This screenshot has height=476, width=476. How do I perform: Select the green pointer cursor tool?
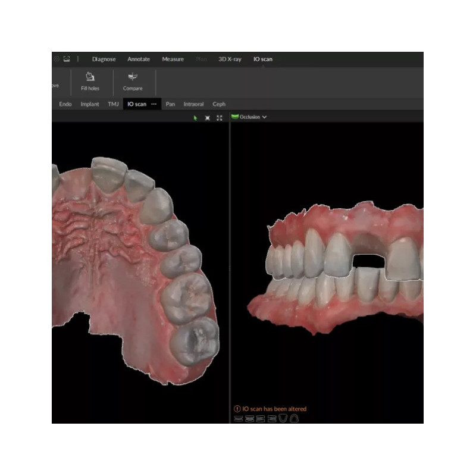coord(195,118)
